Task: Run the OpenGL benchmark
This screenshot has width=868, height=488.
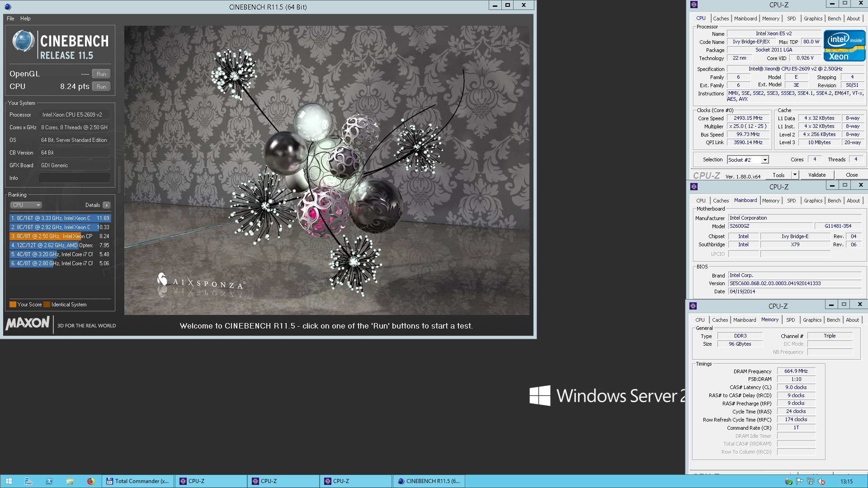Action: click(101, 74)
